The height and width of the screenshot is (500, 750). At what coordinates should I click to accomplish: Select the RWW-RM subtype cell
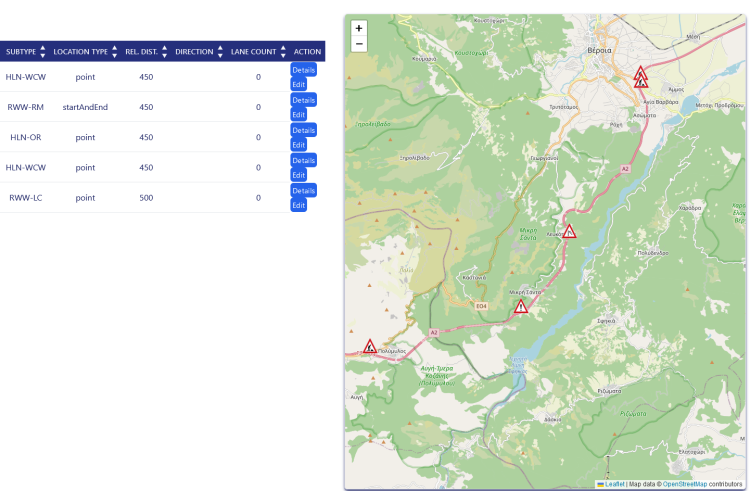(x=25, y=107)
